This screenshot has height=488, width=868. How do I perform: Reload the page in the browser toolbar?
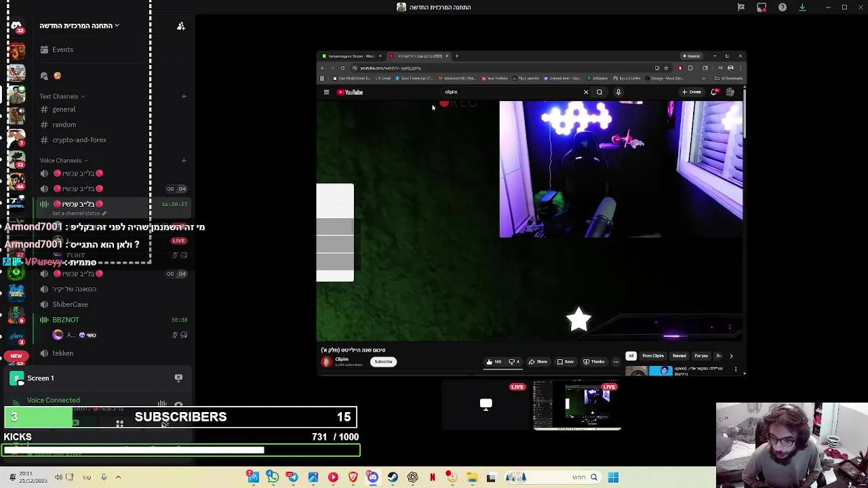pos(342,68)
